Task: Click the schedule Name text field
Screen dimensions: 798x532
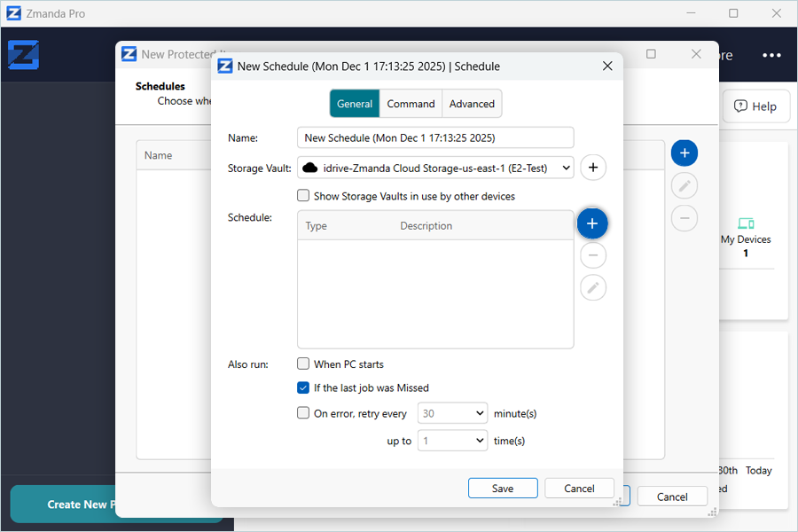Action: coord(435,137)
